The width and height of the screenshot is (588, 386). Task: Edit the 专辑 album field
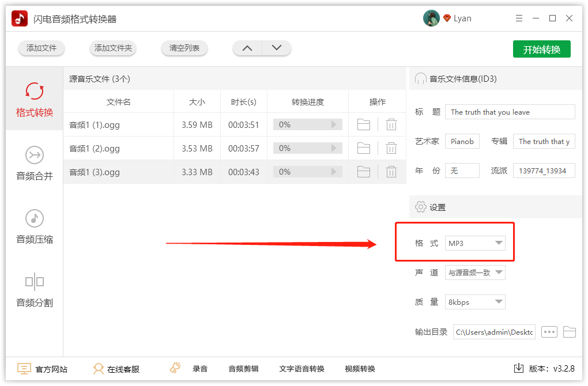[544, 141]
